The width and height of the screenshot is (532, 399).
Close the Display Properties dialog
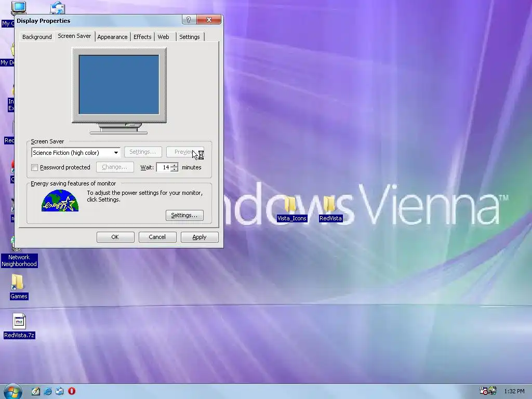pyautogui.click(x=209, y=20)
